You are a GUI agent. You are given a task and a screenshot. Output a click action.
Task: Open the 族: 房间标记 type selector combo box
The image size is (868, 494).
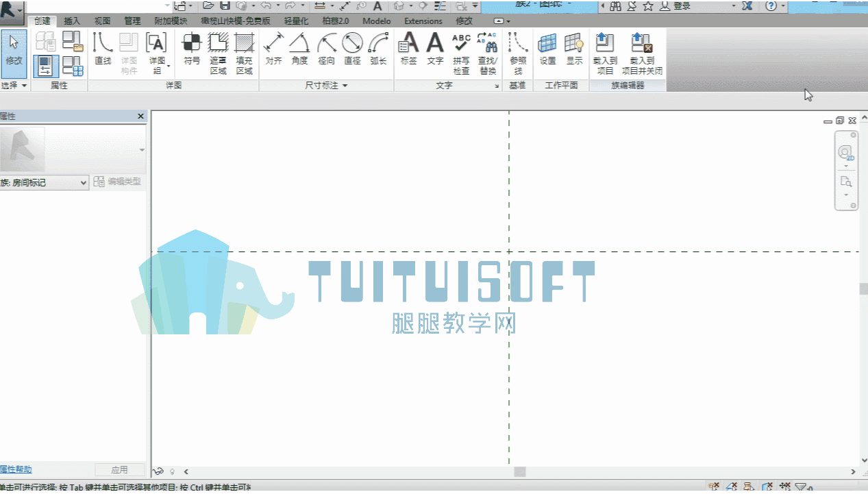tap(45, 182)
